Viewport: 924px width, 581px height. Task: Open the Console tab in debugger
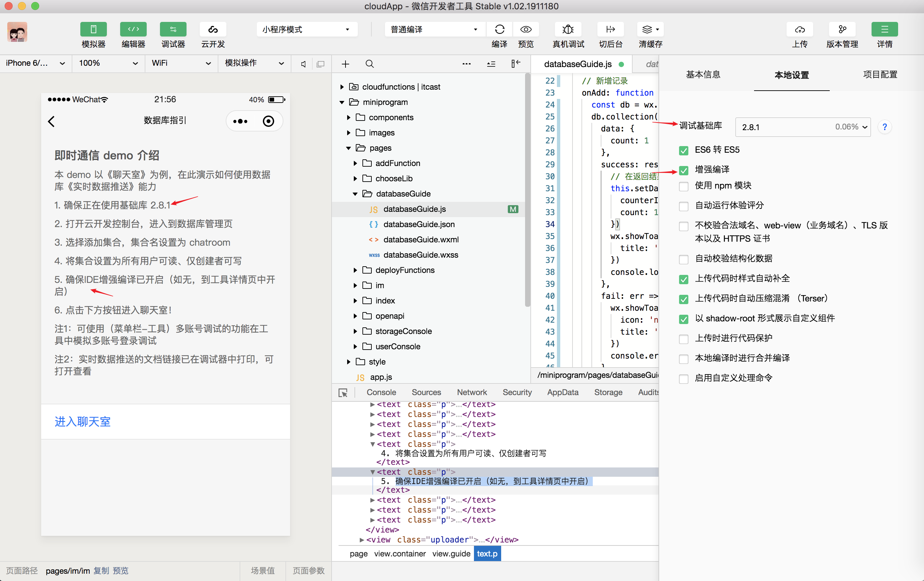click(x=381, y=392)
